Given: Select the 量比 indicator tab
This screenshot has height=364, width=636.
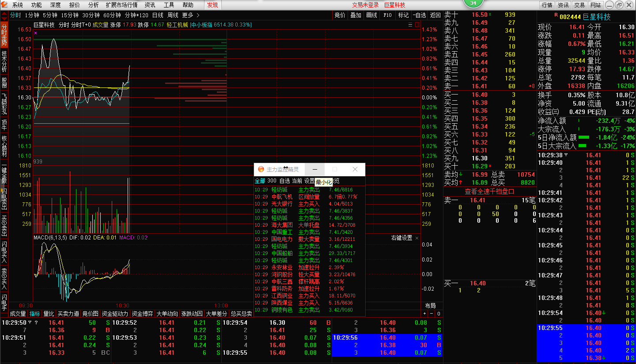Looking at the screenshot, I should [x=49, y=314].
